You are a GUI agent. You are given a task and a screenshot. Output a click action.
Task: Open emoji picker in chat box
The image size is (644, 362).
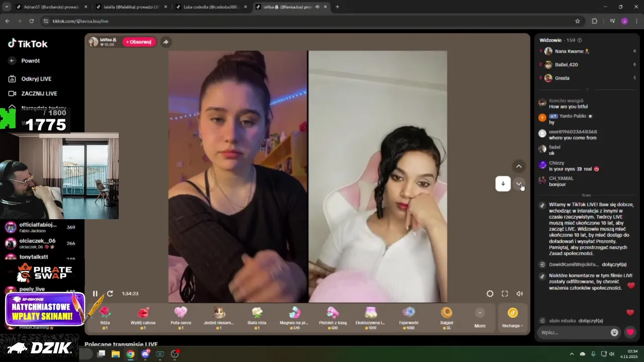click(614, 332)
